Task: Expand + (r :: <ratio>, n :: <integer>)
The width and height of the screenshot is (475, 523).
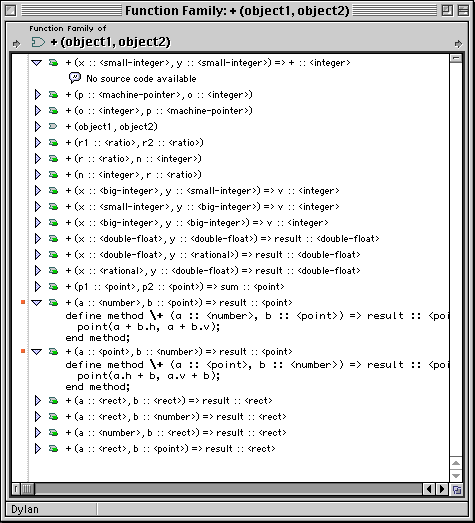Action: [x=38, y=158]
